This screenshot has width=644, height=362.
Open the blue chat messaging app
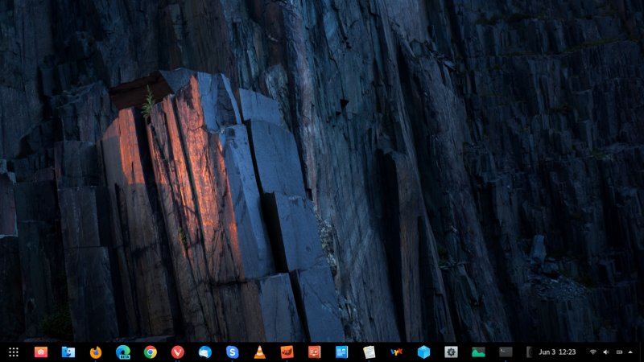pos(205,352)
